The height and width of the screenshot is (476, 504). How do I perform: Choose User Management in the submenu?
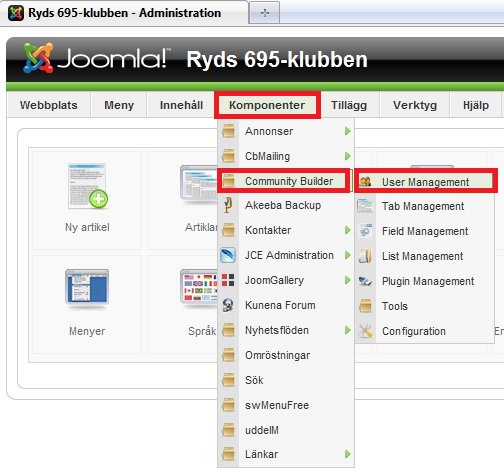click(x=426, y=182)
